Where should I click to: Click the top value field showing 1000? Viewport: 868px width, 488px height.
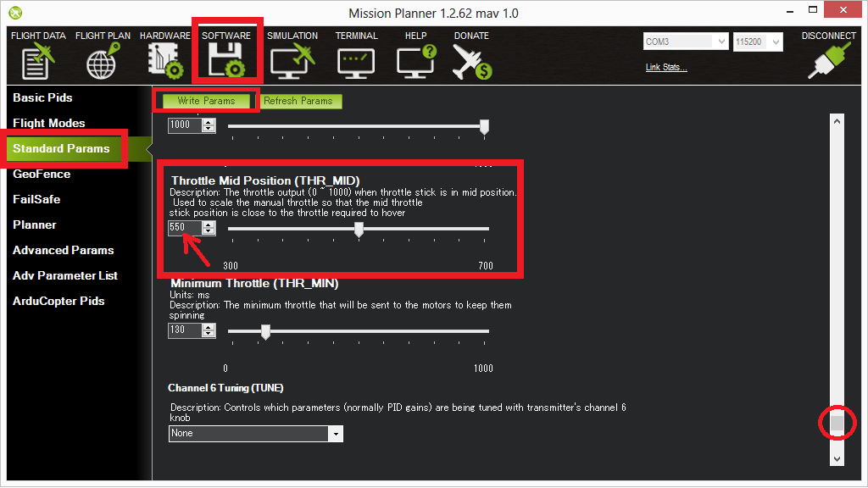(185, 125)
